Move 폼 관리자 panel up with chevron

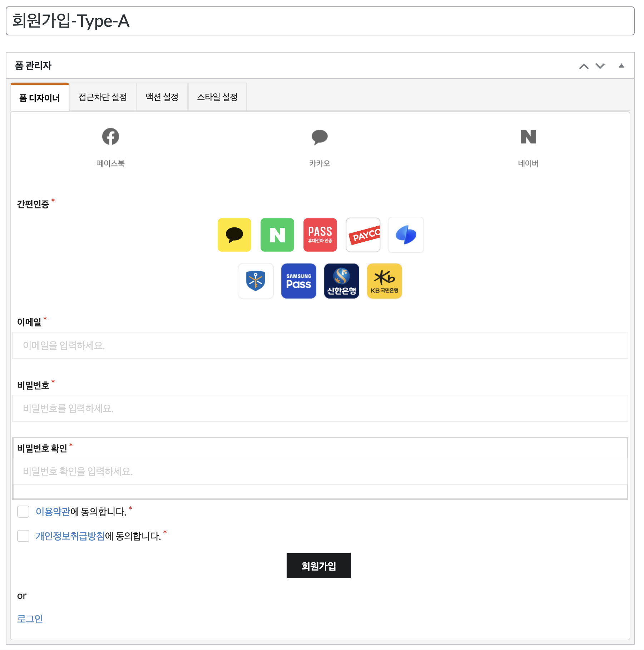(x=584, y=66)
